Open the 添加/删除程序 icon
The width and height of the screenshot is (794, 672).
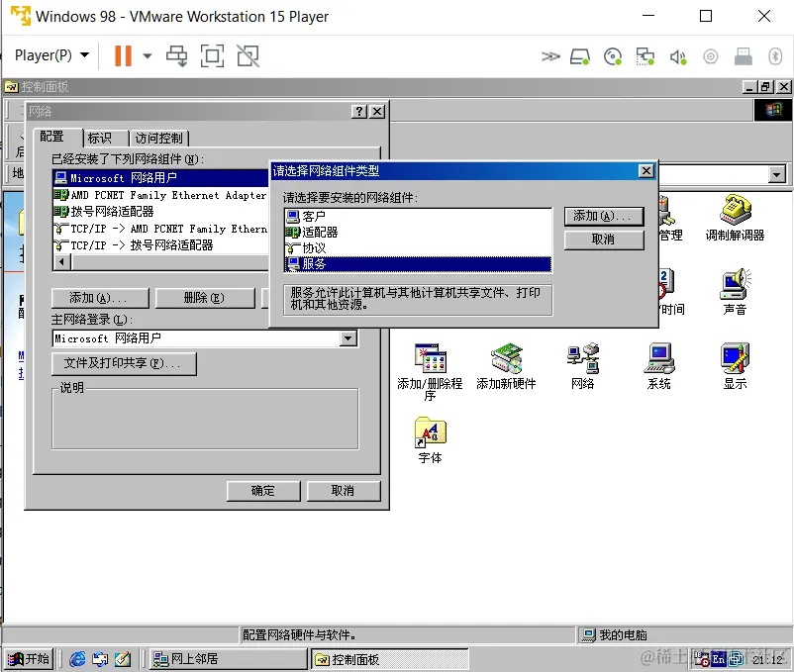point(430,371)
